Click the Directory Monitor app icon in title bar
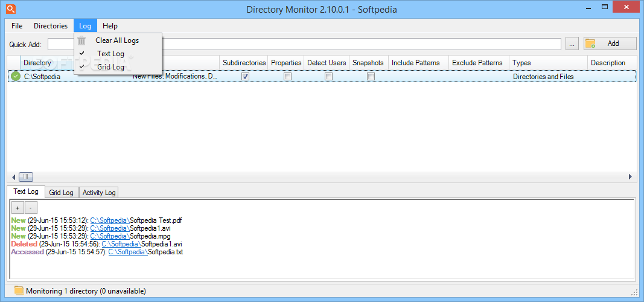 pyautogui.click(x=11, y=8)
